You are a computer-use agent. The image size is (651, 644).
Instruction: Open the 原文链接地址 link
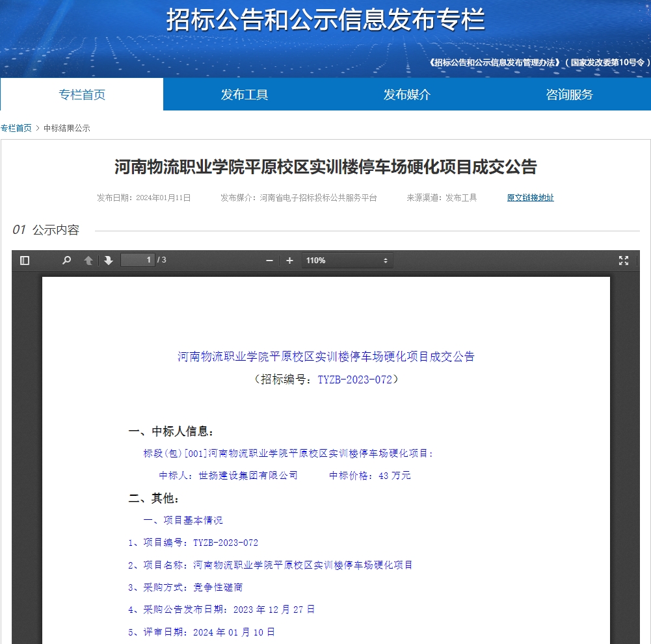[530, 198]
